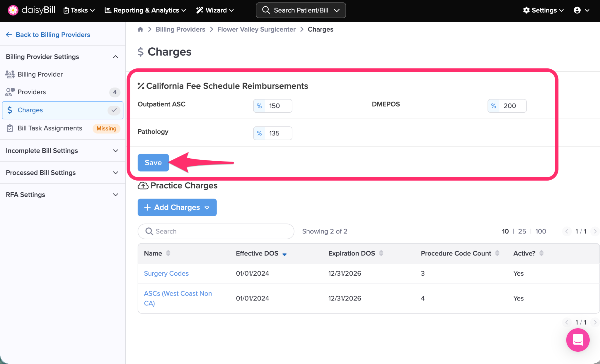The width and height of the screenshot is (600, 364).
Task: Open the Add Charges dropdown
Action: (x=177, y=207)
